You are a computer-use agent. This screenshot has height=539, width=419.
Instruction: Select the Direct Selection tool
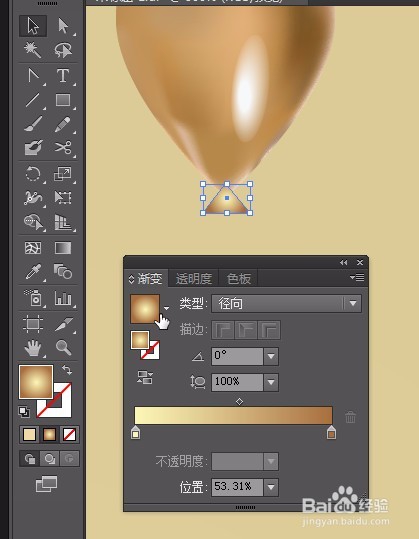click(63, 26)
